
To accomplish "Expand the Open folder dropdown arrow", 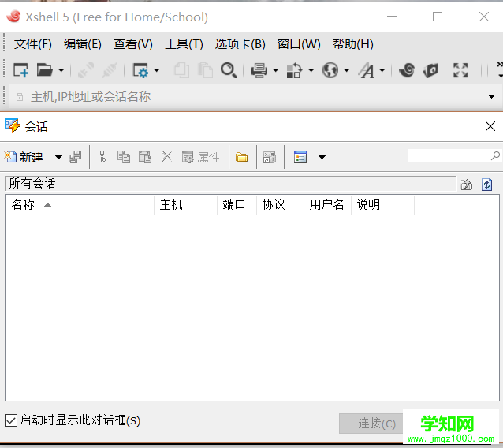I will [61, 70].
